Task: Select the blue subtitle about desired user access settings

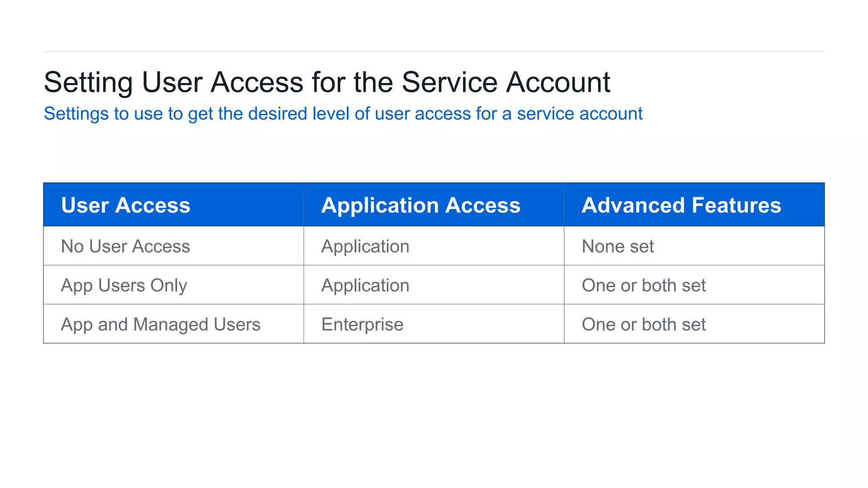Action: [x=343, y=114]
